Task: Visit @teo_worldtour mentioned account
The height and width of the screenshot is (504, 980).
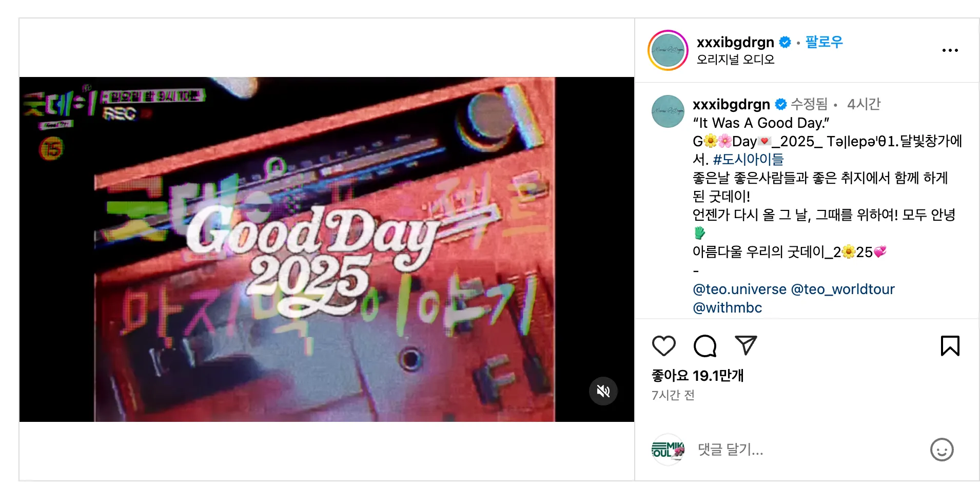Action: point(843,289)
